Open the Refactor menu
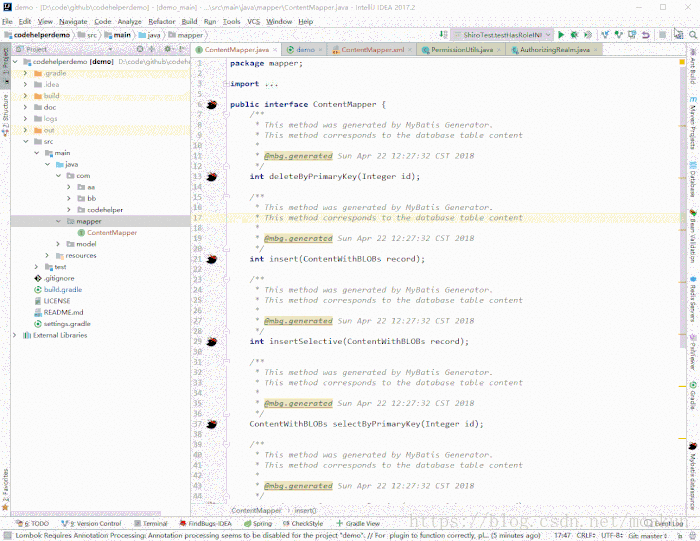This screenshot has height=541, width=700. pos(162,21)
